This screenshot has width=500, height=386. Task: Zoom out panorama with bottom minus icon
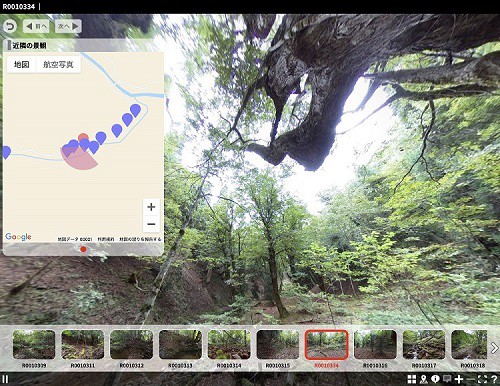(x=470, y=379)
